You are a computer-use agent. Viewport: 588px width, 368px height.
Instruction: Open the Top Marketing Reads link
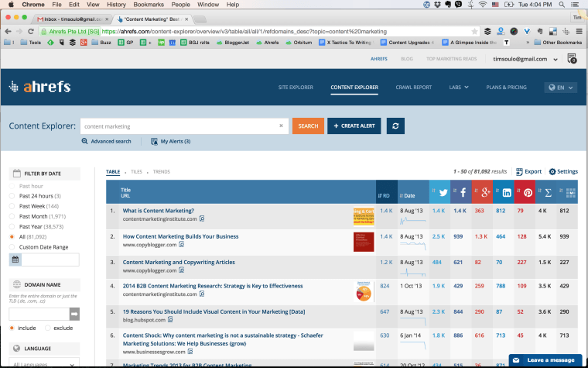[452, 59]
